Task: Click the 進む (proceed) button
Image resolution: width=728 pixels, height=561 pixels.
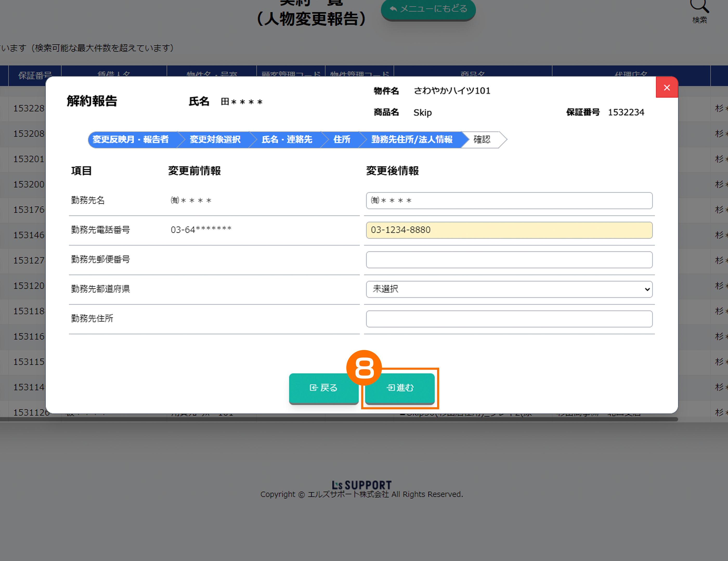Action: click(400, 388)
